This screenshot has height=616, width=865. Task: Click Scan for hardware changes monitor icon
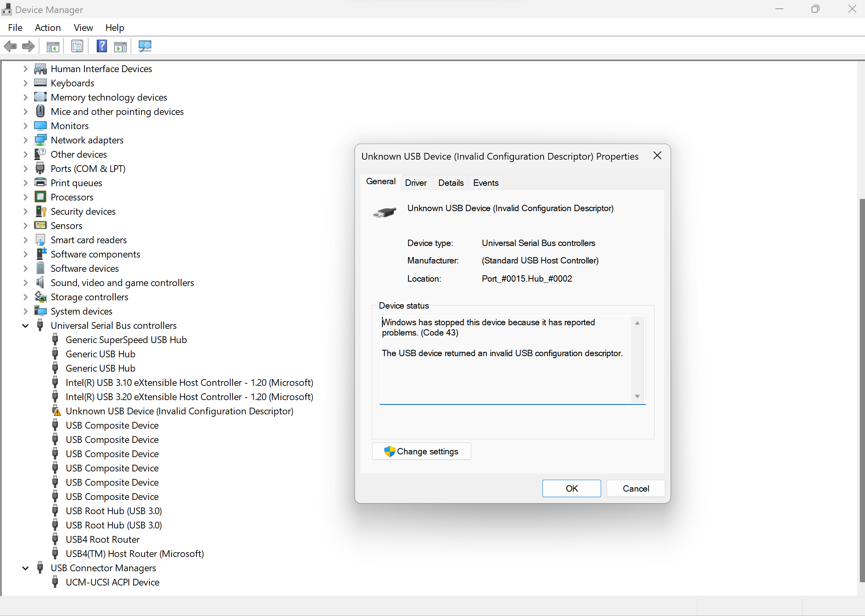(x=145, y=46)
